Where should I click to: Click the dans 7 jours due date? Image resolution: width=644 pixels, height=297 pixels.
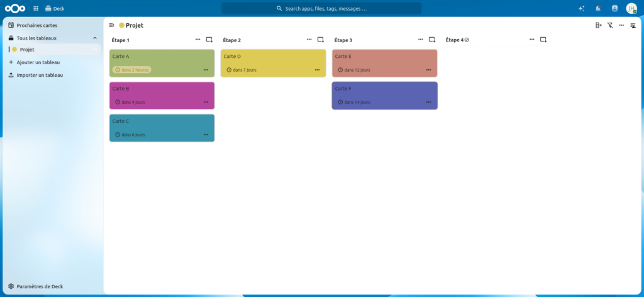click(x=241, y=70)
